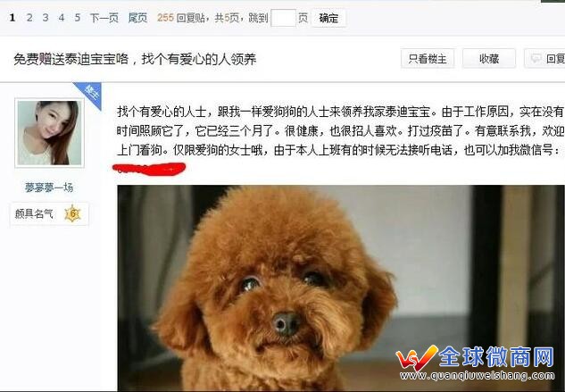Click current page number 1
565x392 pixels.
click(12, 18)
